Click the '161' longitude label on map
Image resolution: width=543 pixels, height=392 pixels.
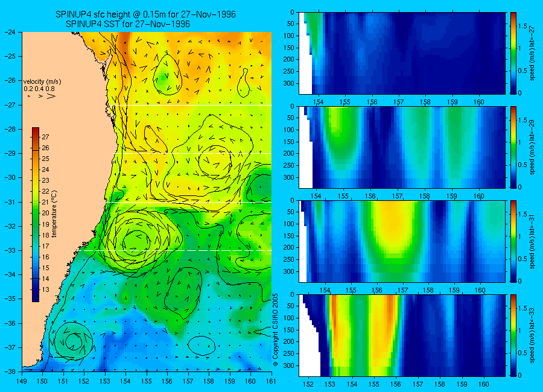pyautogui.click(x=271, y=381)
